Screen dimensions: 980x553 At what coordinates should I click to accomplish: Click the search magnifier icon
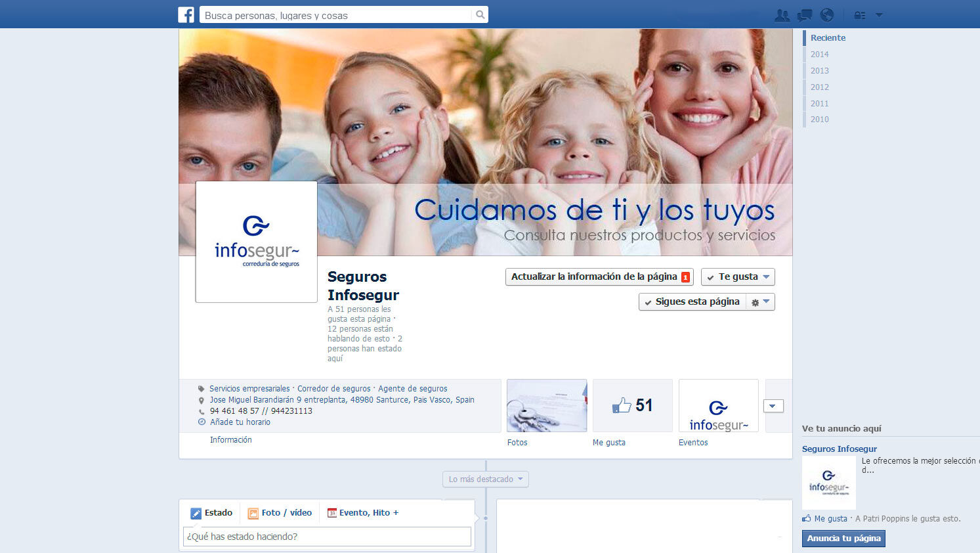pos(480,14)
